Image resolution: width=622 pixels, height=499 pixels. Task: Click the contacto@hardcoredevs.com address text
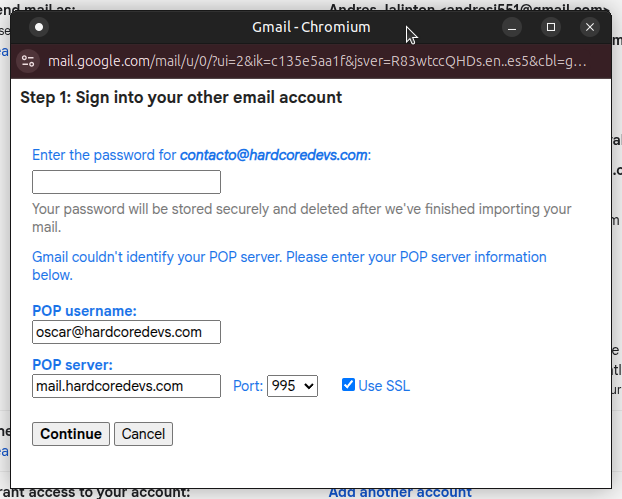coord(274,155)
